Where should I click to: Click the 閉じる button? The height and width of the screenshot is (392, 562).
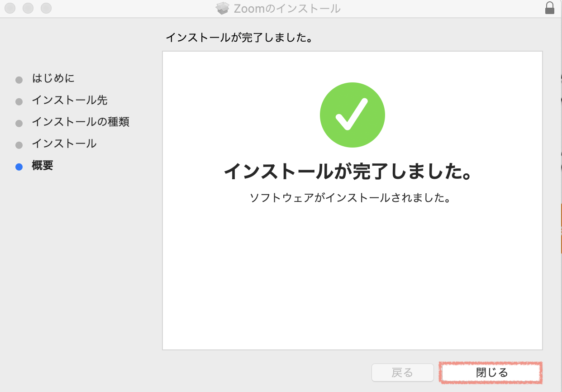coord(491,373)
